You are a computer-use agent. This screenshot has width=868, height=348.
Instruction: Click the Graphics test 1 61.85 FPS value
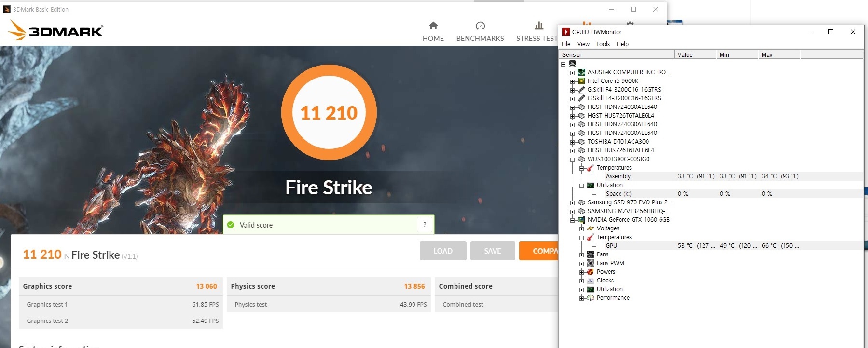206,305
